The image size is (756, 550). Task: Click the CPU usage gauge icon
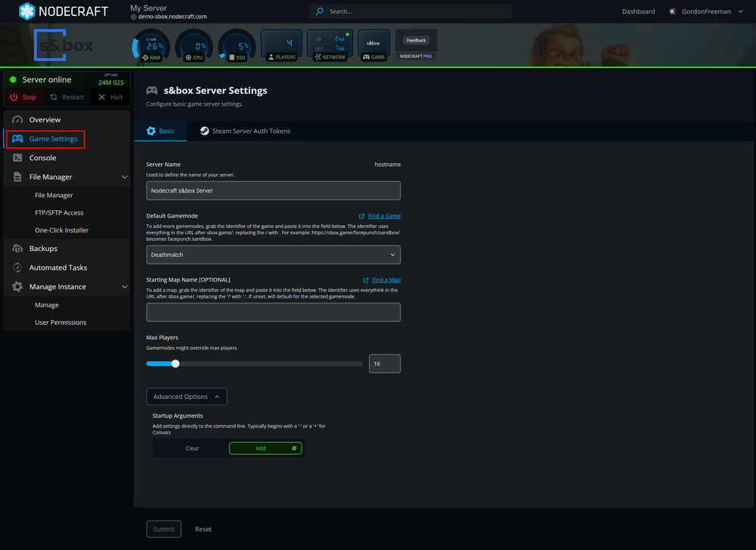pos(194,45)
